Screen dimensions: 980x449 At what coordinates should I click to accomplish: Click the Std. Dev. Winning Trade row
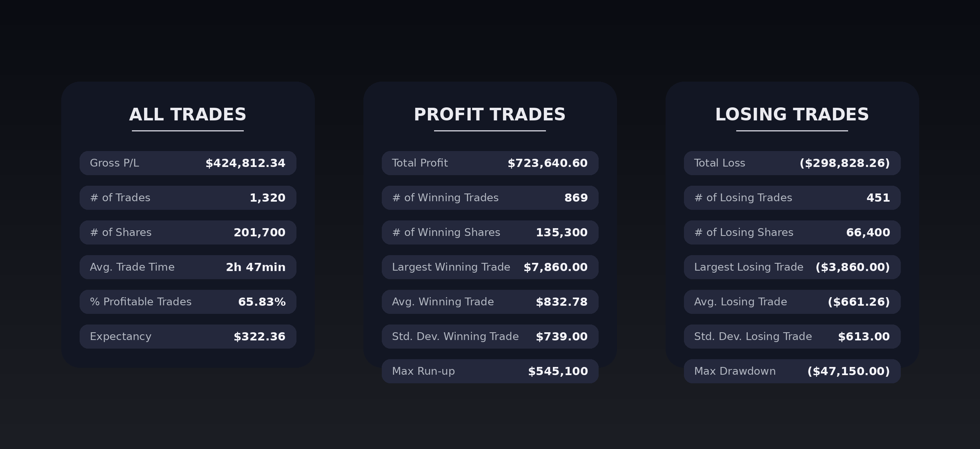pyautogui.click(x=490, y=337)
